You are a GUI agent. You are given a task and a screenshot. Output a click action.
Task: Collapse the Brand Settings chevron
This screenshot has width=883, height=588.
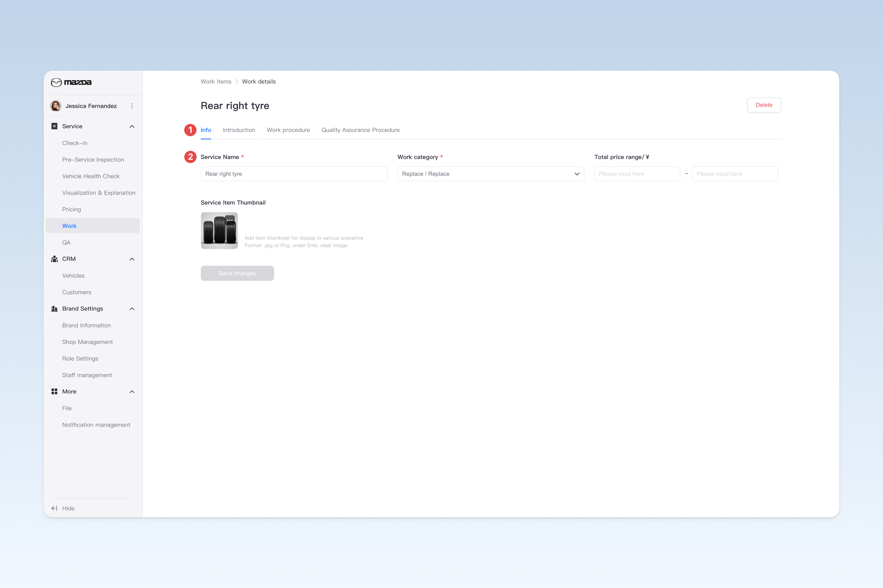[132, 309]
